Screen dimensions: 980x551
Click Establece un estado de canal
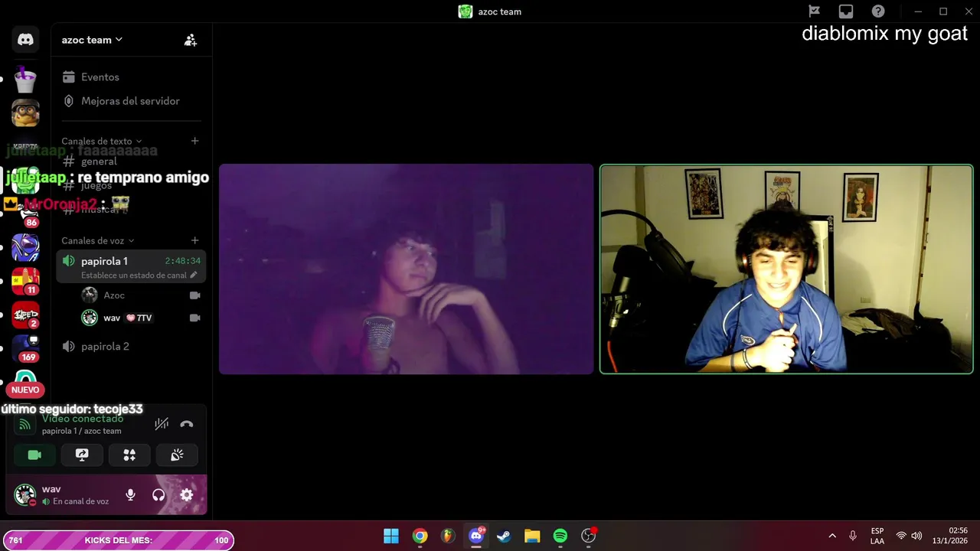point(139,275)
